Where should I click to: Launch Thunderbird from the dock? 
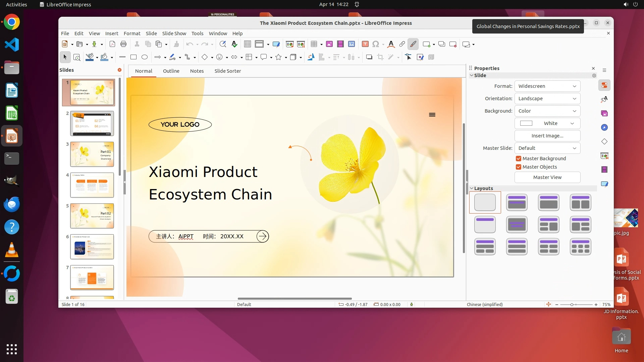pos(12,204)
